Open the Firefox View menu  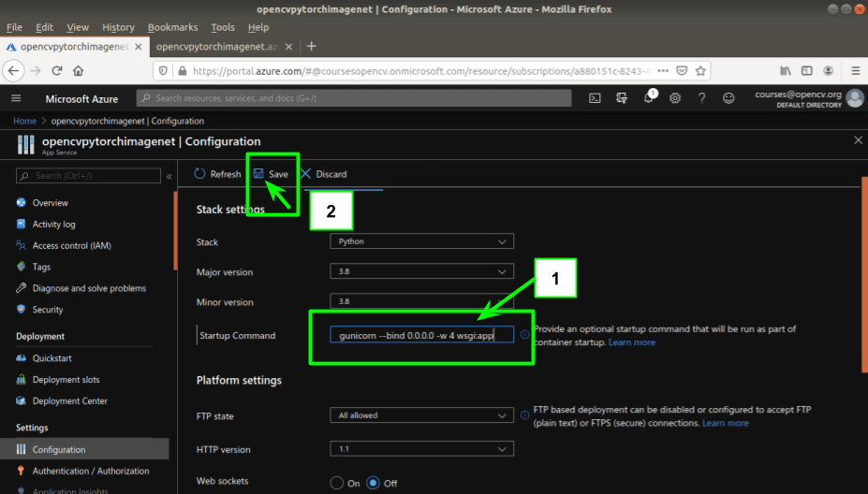click(x=78, y=27)
